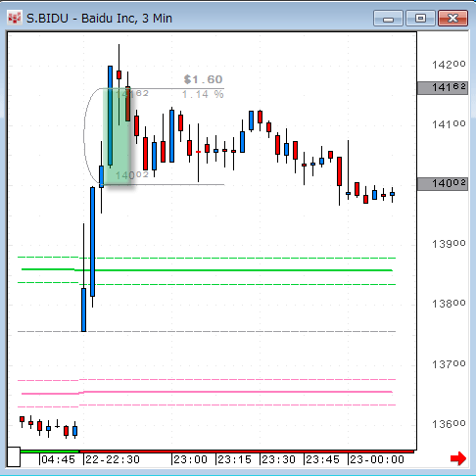
Task: Select the 141.62 price marker on axis
Action: point(443,88)
